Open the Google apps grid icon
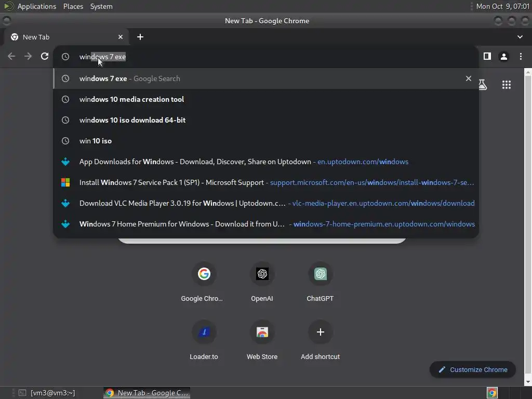This screenshot has width=532, height=399. [506, 85]
